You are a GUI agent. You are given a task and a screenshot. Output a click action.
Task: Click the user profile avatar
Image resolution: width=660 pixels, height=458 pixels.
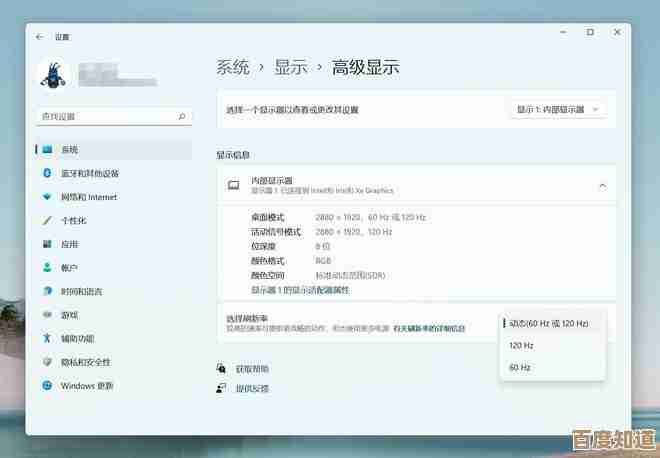click(x=53, y=75)
